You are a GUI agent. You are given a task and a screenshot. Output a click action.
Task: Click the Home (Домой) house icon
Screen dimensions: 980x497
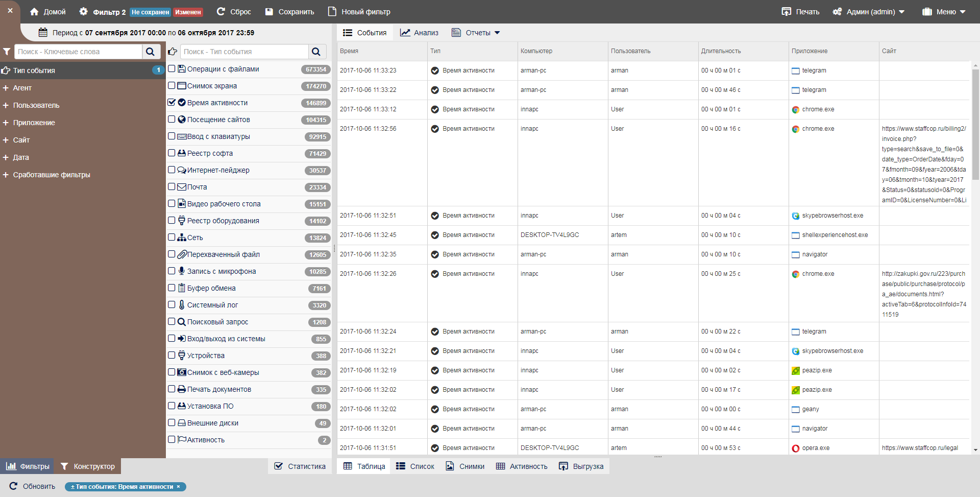[34, 12]
